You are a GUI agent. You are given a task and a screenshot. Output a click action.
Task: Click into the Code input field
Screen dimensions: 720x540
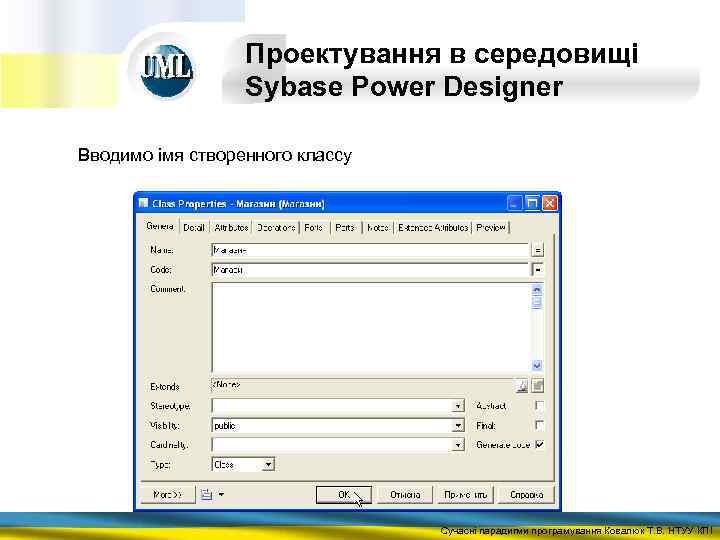pos(370,270)
